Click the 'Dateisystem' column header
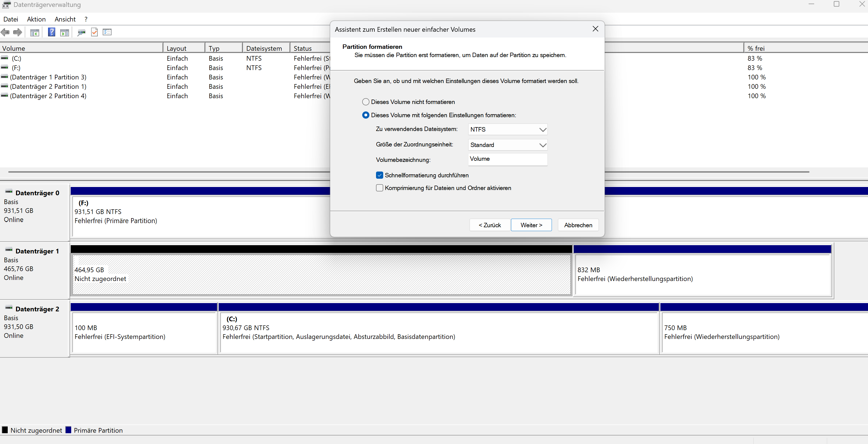This screenshot has height=444, width=868. pyautogui.click(x=264, y=48)
